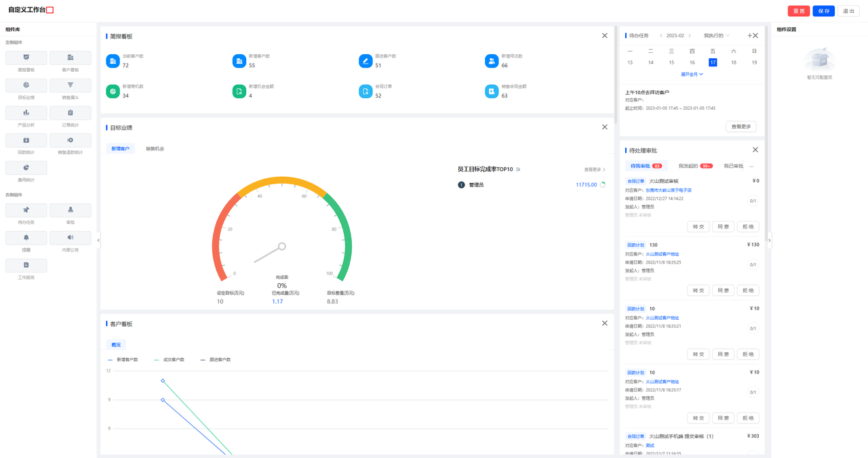Switch to the 我已审批 tab
The image size is (868, 458).
pos(733,166)
